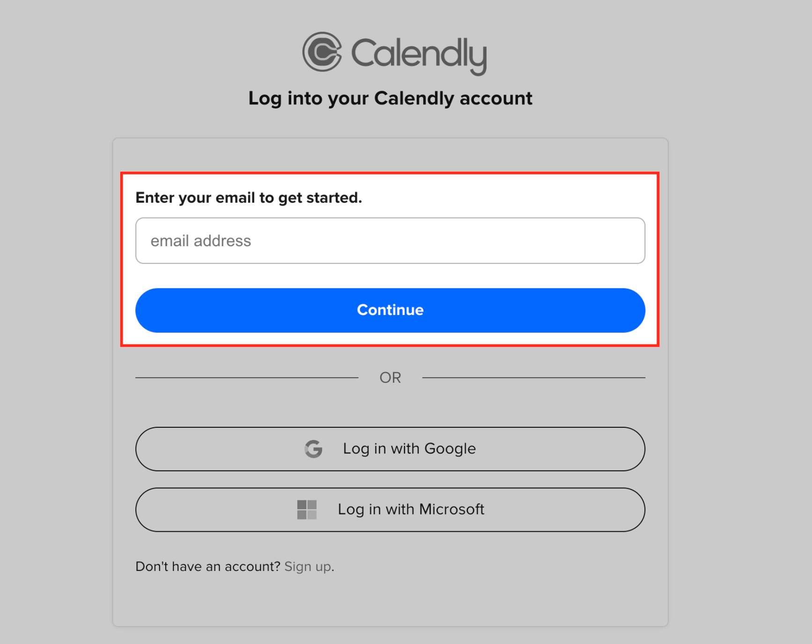Click the empty right end of the email field
The width and height of the screenshot is (812, 644).
(585, 241)
